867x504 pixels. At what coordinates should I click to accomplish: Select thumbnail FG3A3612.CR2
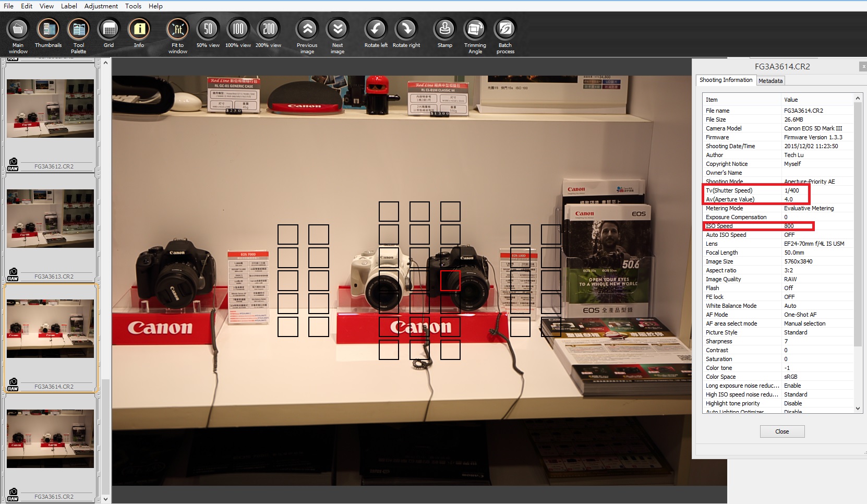click(x=50, y=109)
